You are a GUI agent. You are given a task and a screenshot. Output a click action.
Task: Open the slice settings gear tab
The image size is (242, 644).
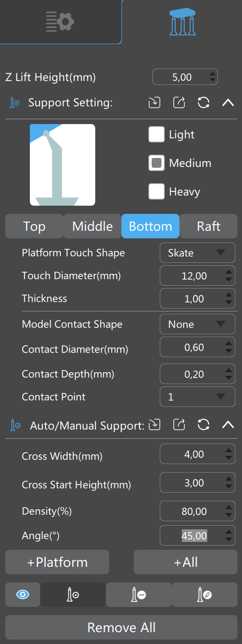tap(60, 22)
